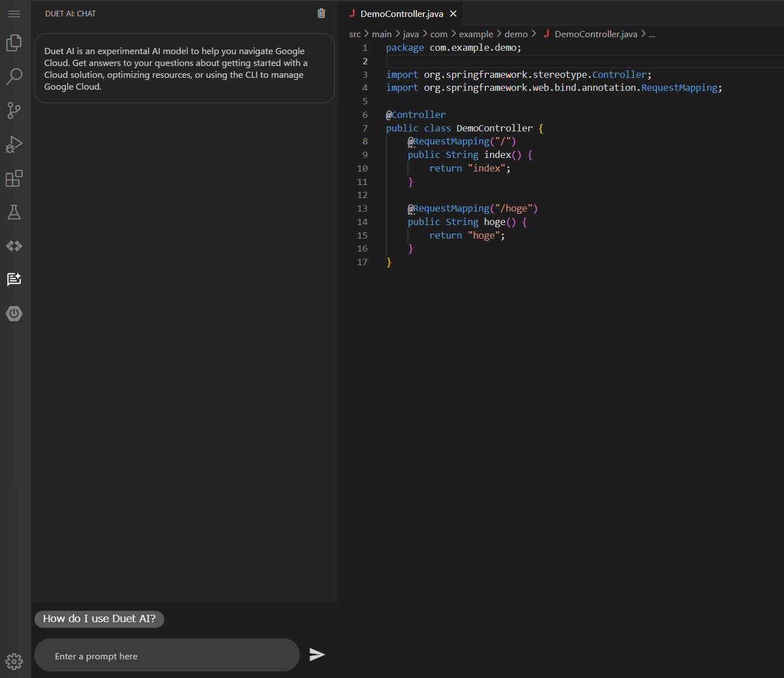Click line number 7 in gutter
The image size is (784, 678).
tap(365, 128)
